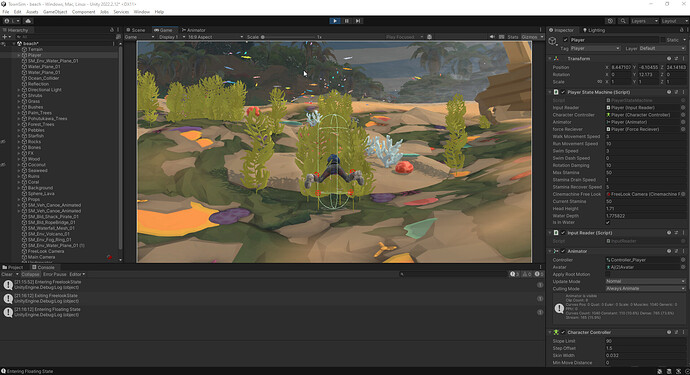Click the Max Stamina field
The height and width of the screenshot is (375, 690).
click(x=645, y=173)
